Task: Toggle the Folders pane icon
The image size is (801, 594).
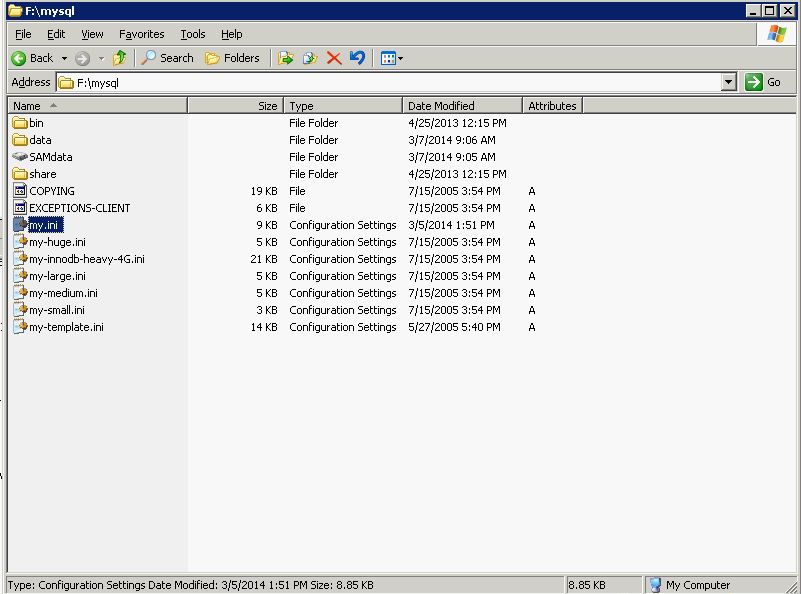Action: [x=212, y=58]
